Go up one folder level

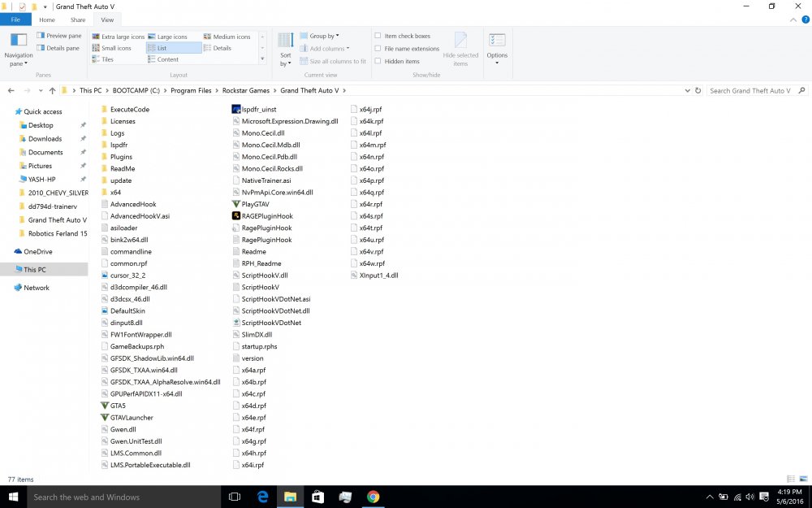[52, 91]
